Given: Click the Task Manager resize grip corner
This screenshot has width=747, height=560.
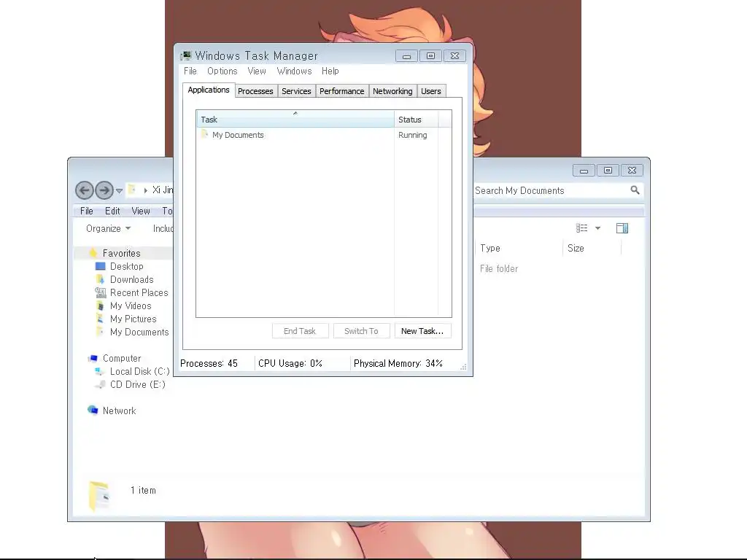Looking at the screenshot, I should [463, 367].
